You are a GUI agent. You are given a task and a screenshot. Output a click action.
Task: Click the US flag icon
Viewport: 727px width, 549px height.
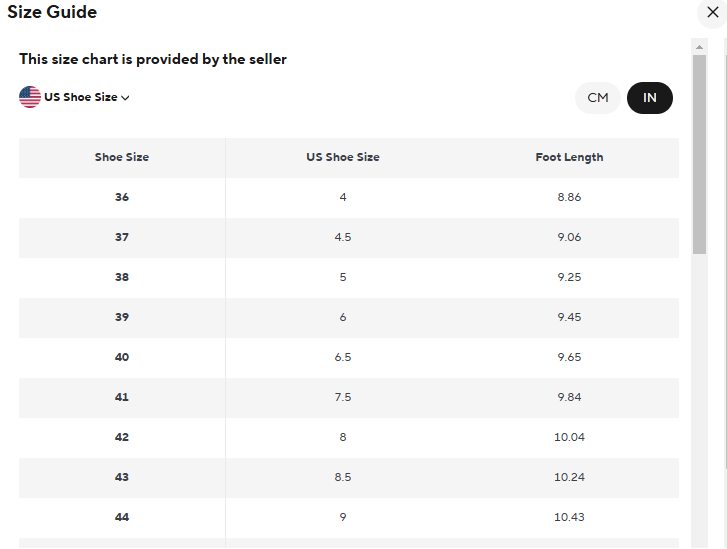coord(30,97)
